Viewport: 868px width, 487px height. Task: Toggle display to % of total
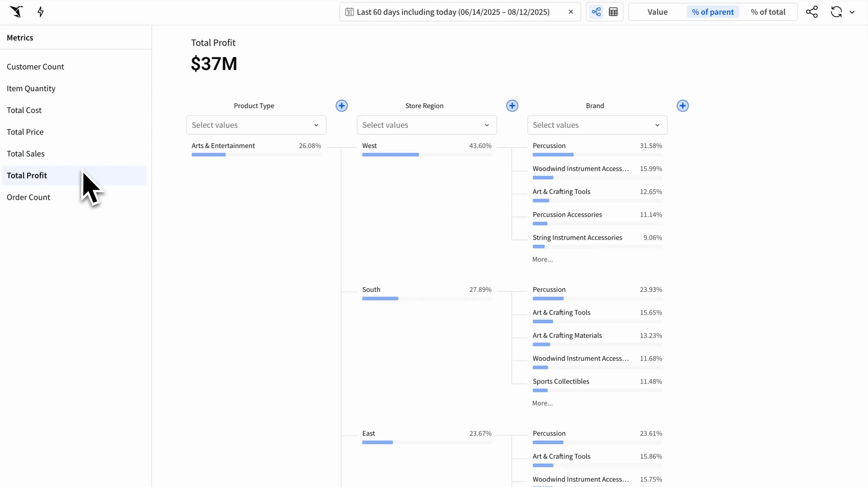768,12
